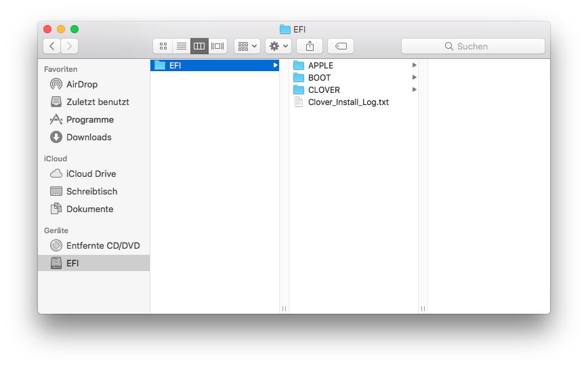588x368 pixels.
Task: Select the CLOVER folder
Action: [x=355, y=90]
